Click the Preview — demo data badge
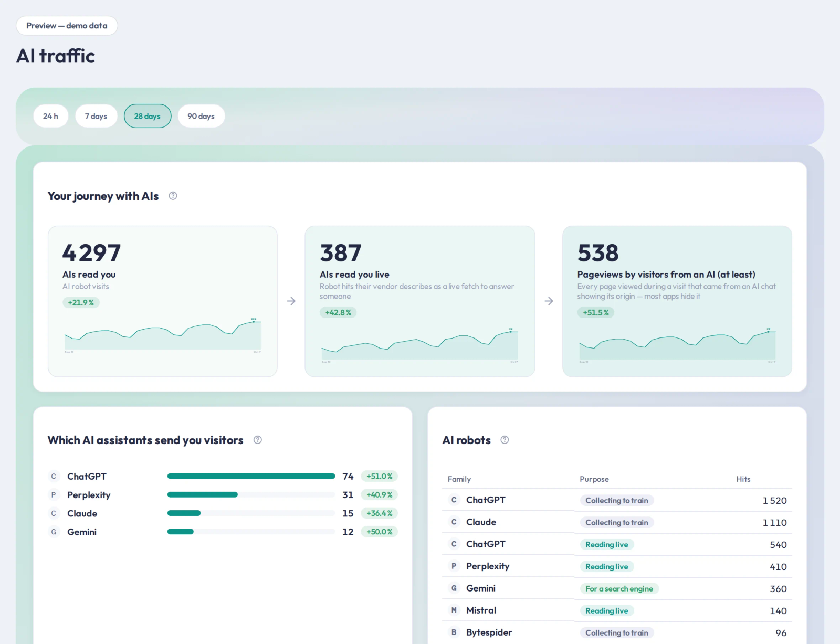Viewport: 840px width, 644px height. 67,26
